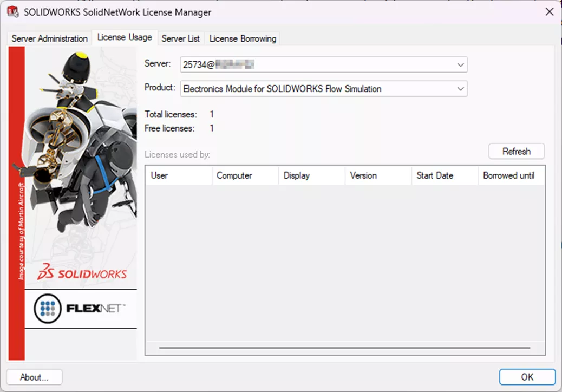562x392 pixels.
Task: Switch to the Server Administration tab
Action: [x=48, y=38]
